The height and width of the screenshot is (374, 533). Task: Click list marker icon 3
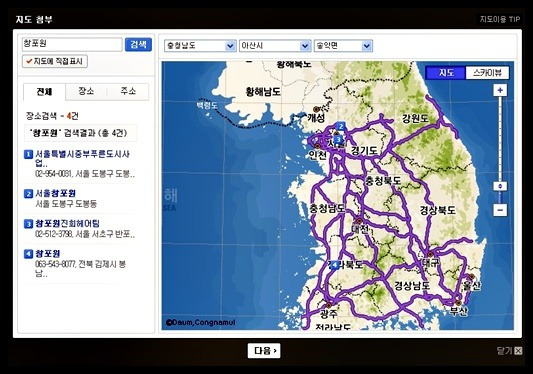pos(29,224)
